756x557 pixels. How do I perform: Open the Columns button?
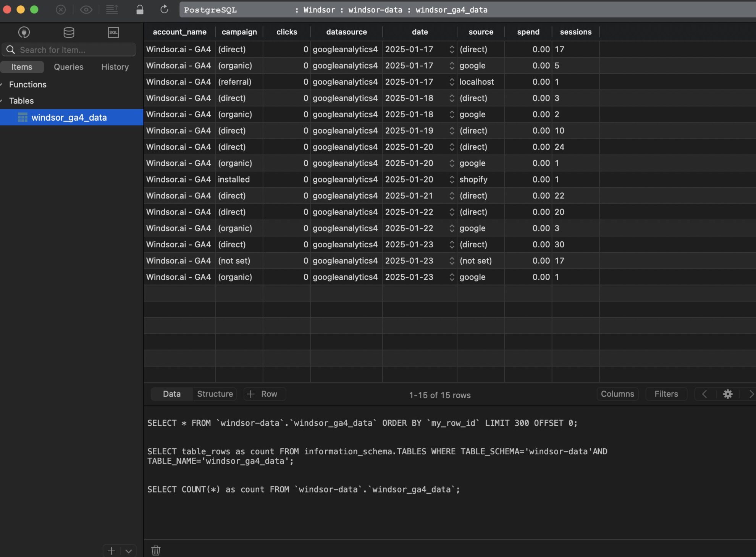pos(617,394)
